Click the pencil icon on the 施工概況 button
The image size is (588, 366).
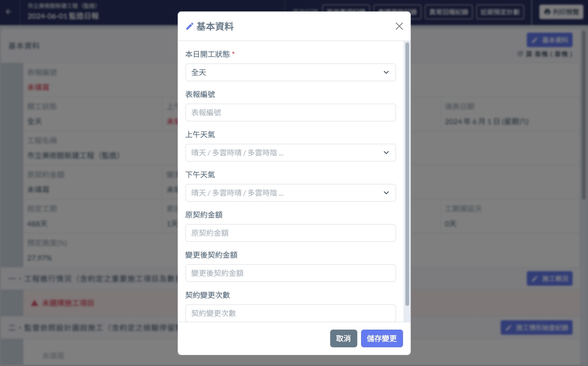535,279
